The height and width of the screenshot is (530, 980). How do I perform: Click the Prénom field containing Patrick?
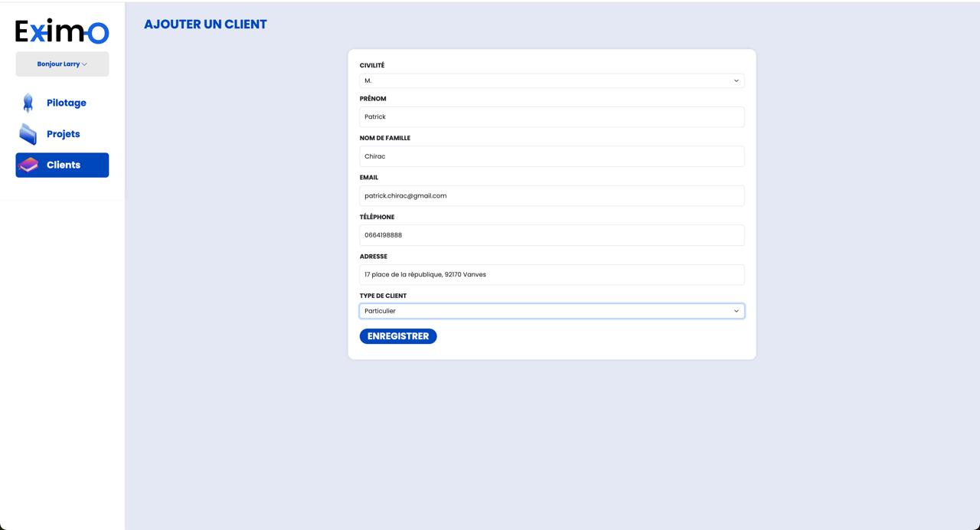pos(552,116)
